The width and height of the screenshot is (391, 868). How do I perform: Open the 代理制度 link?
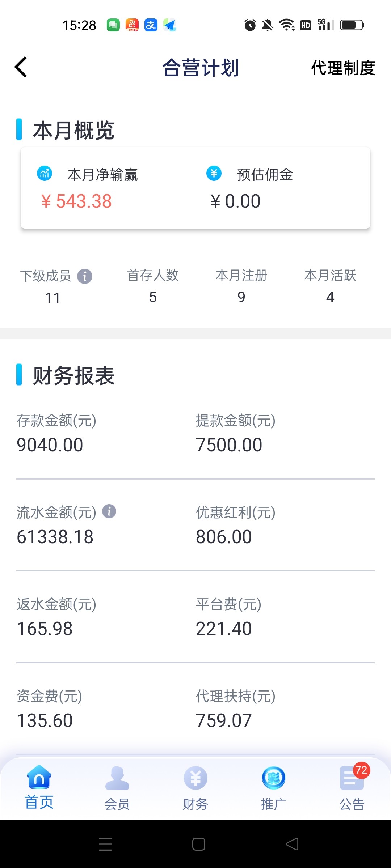342,68
